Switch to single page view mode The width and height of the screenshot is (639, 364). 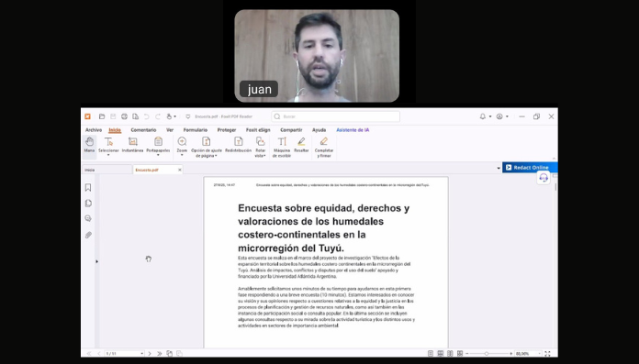tap(431, 353)
